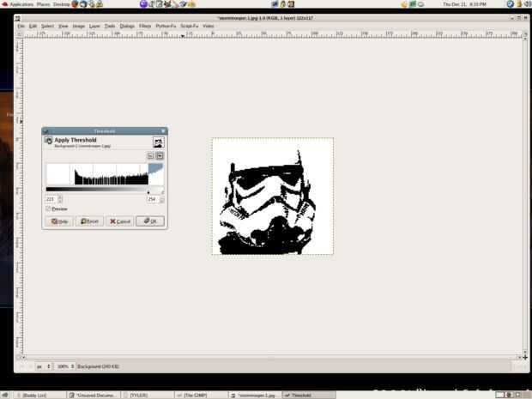Open the px units dropdown in status bar
Screen dimensions: 532x399
tap(44, 366)
